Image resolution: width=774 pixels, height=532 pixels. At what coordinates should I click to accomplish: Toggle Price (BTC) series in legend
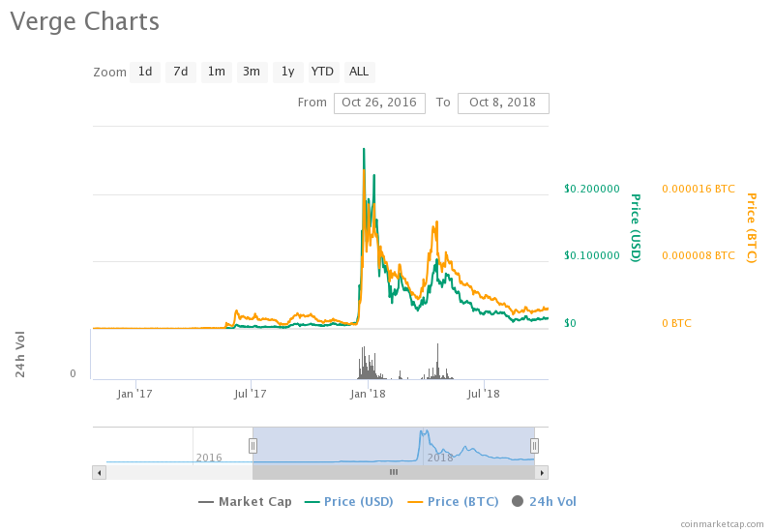pyautogui.click(x=453, y=501)
